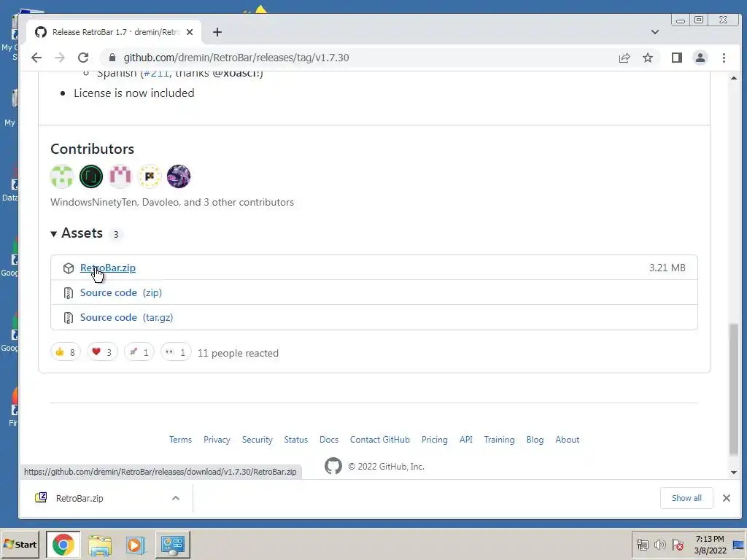Open media player from the taskbar

135,545
